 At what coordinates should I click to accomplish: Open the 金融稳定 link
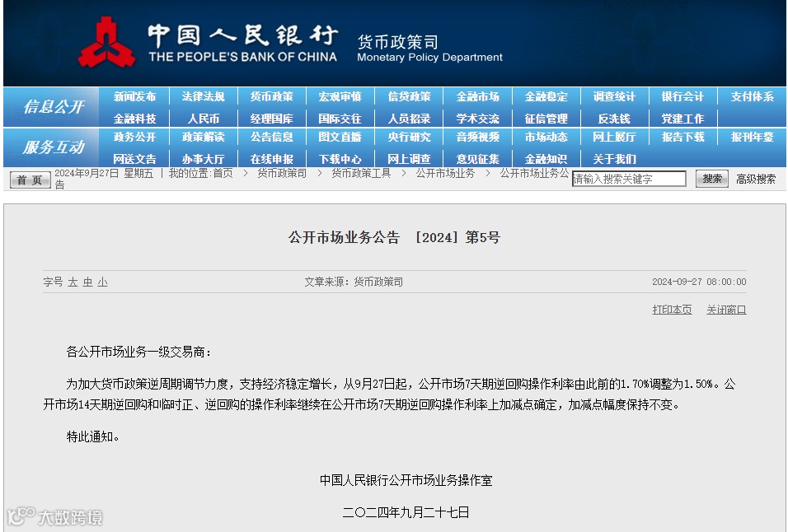(x=546, y=97)
